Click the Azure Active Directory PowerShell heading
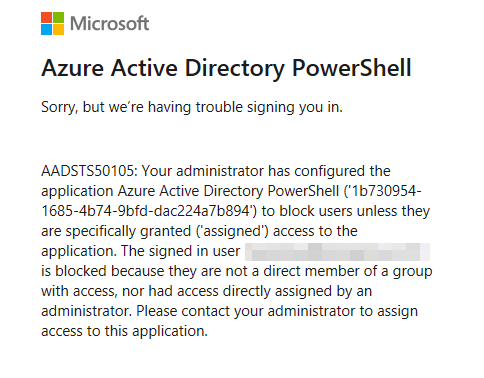The image size is (484, 378). (x=226, y=69)
